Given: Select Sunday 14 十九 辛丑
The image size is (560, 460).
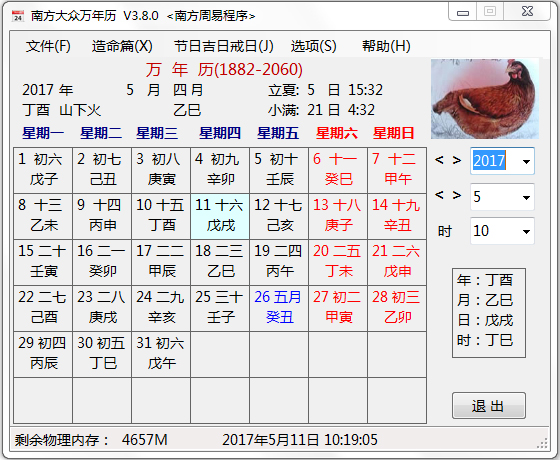Looking at the screenshot, I should [397, 216].
